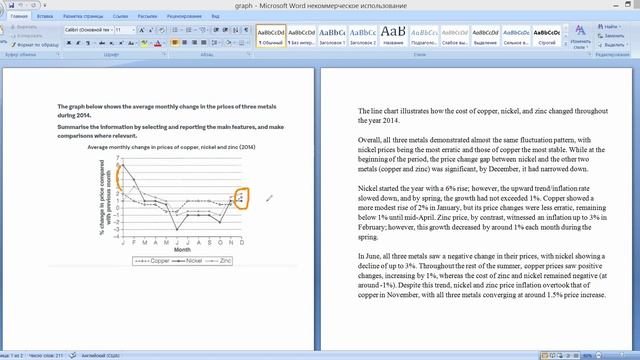Open Customize Quick Access Toolbar arrow

pyautogui.click(x=45, y=5)
